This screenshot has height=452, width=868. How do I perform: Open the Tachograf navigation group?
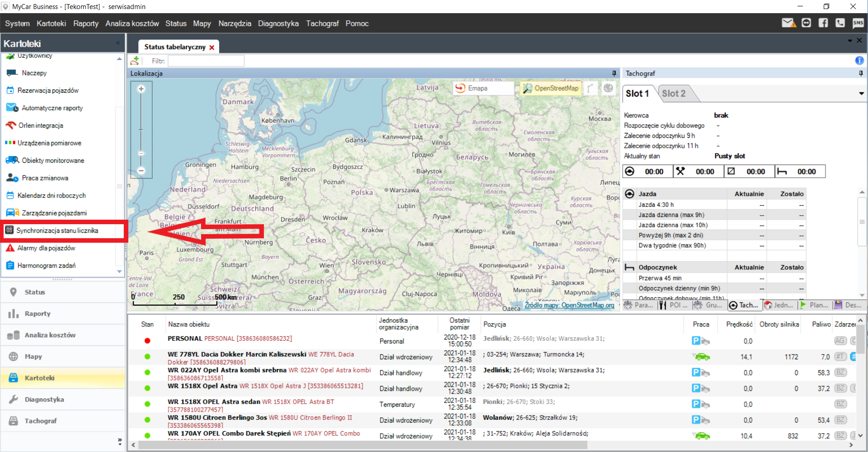click(x=62, y=421)
